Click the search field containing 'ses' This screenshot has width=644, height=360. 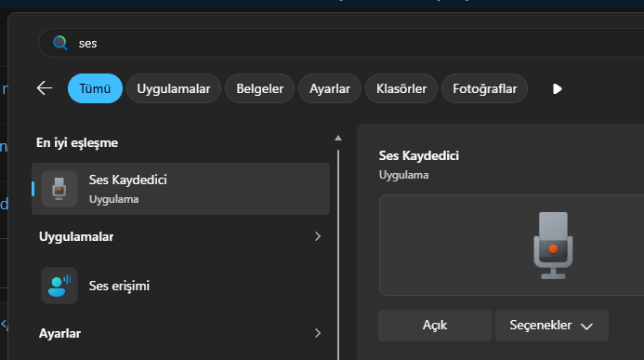point(341,43)
